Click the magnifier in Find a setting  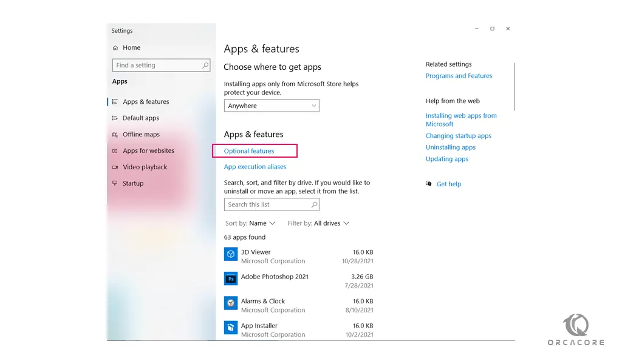[x=205, y=66]
